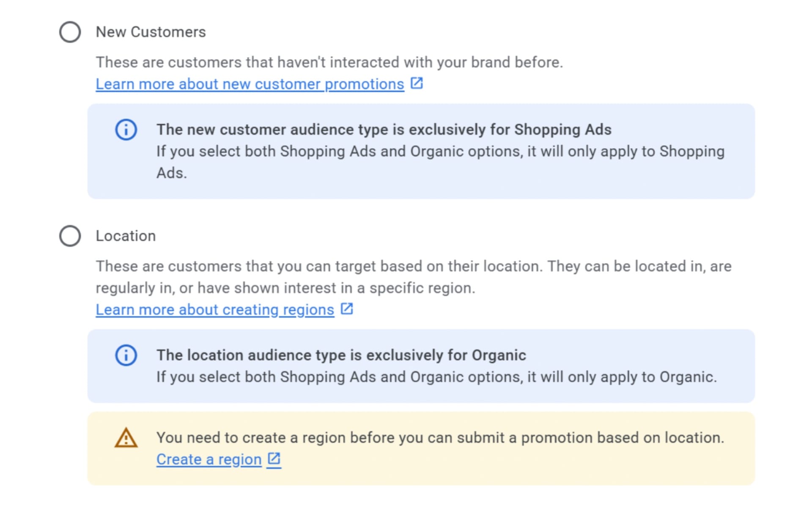
Task: Click the external link icon beside Create a region
Action: click(x=274, y=458)
